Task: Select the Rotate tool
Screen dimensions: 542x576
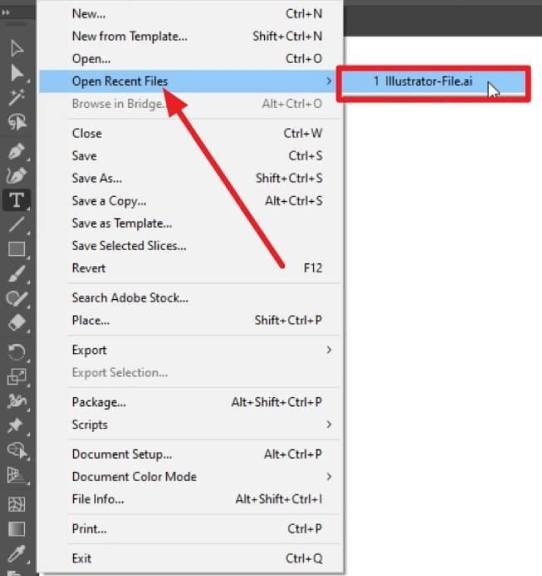Action: (x=17, y=352)
